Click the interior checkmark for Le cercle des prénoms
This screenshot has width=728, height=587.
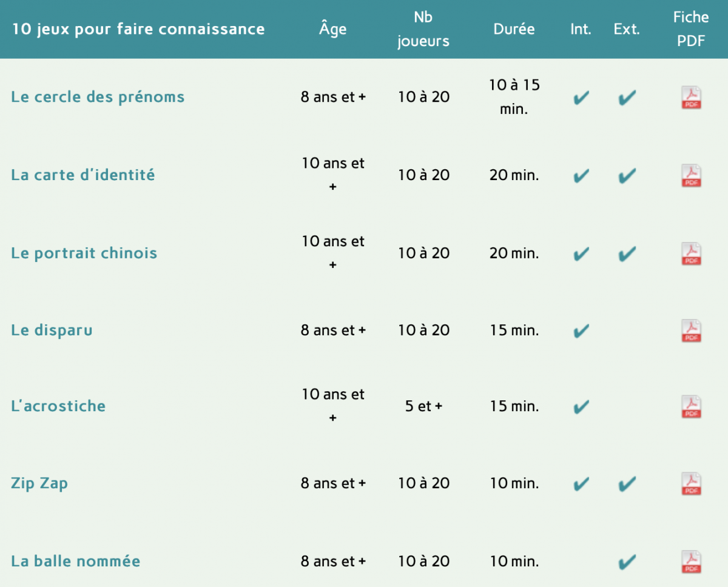tap(581, 98)
